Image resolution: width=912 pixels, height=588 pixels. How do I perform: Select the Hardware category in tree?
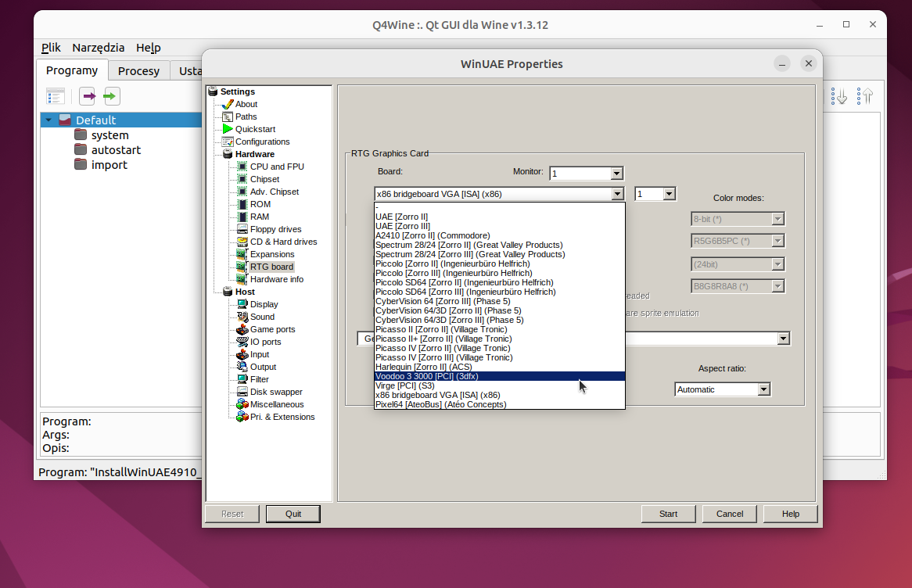(x=255, y=154)
